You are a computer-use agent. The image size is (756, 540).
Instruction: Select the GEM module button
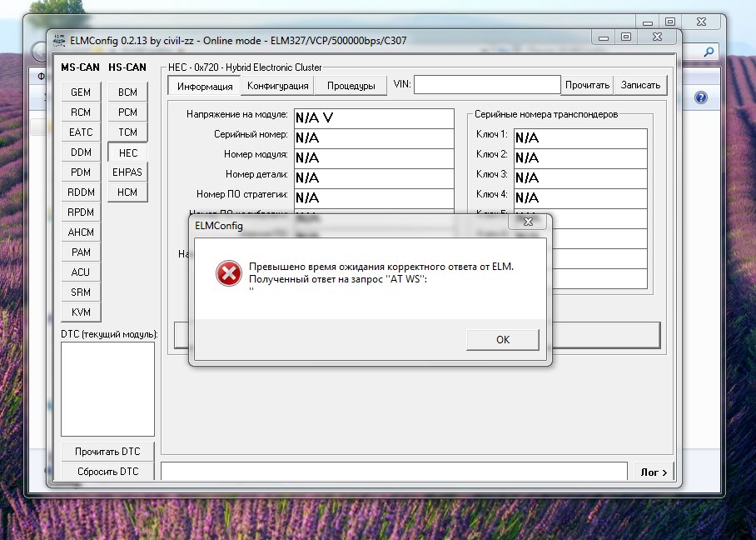pos(81,92)
